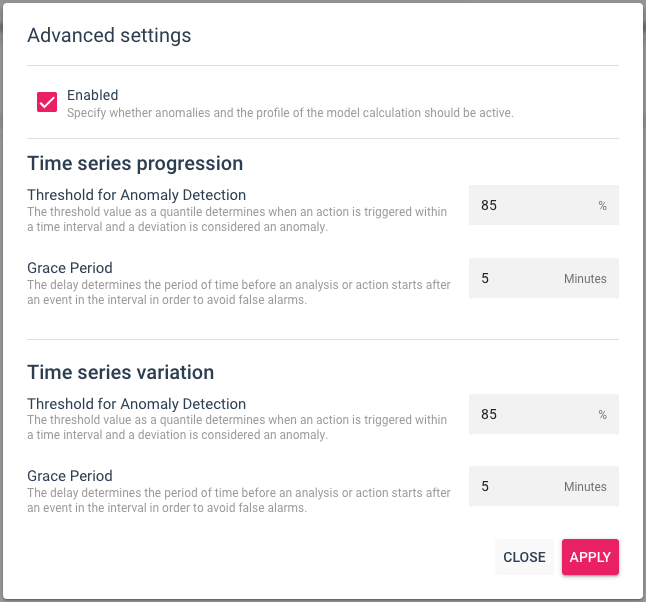Click variation "Threshold for Anomaly Detection" label

coord(136,404)
